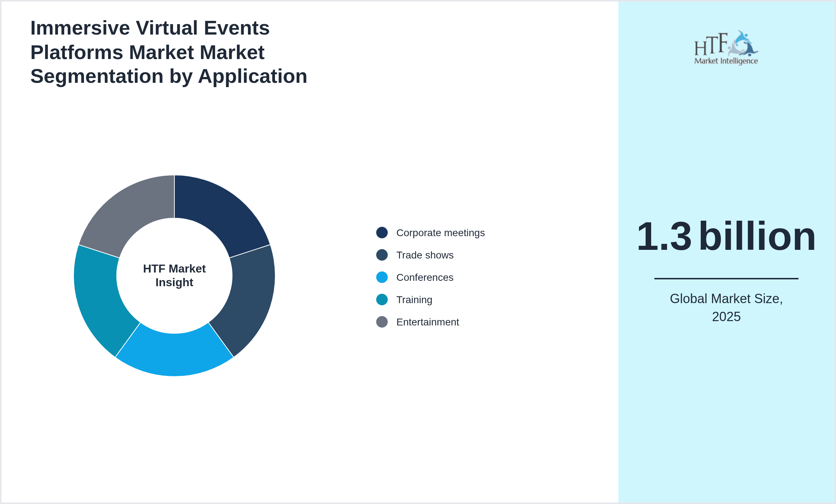The image size is (836, 504).
Task: Select the Entertainment legend bullet
Action: coord(382,322)
